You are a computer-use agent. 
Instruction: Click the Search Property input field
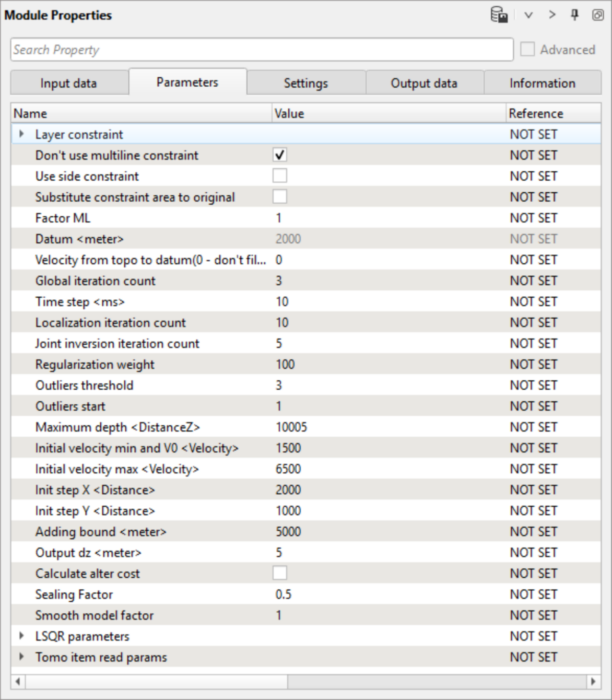coord(261,50)
